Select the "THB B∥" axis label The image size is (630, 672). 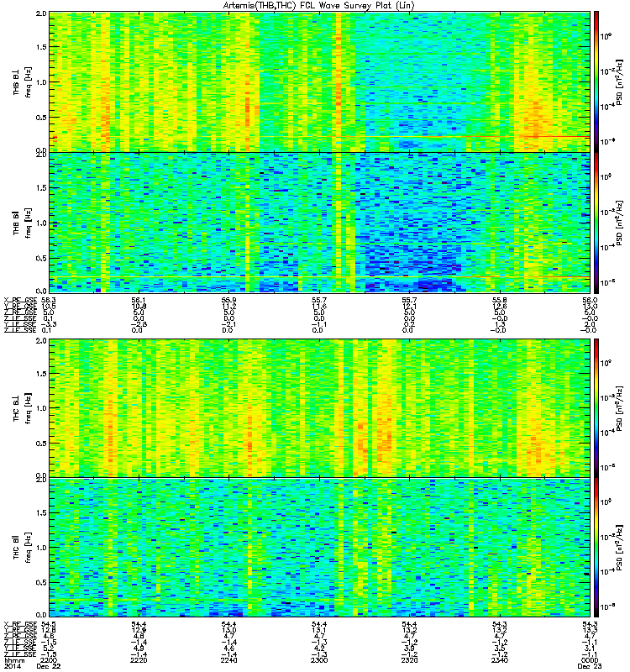(x=16, y=223)
